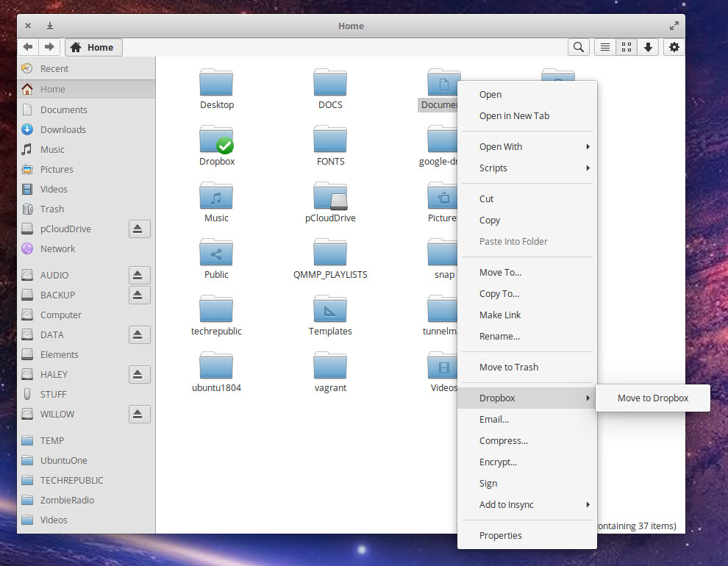Eject the BACKUP drive

[x=139, y=295]
